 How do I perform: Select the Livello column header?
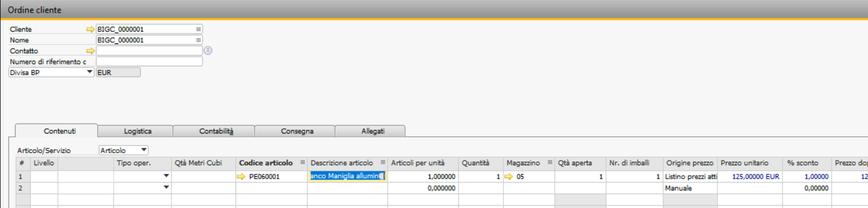click(x=44, y=163)
